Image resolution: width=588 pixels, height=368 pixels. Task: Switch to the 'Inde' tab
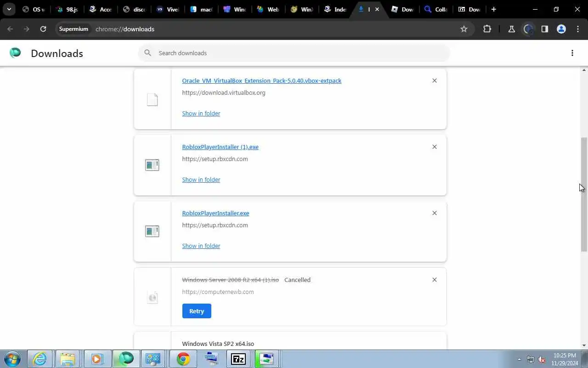pos(335,9)
